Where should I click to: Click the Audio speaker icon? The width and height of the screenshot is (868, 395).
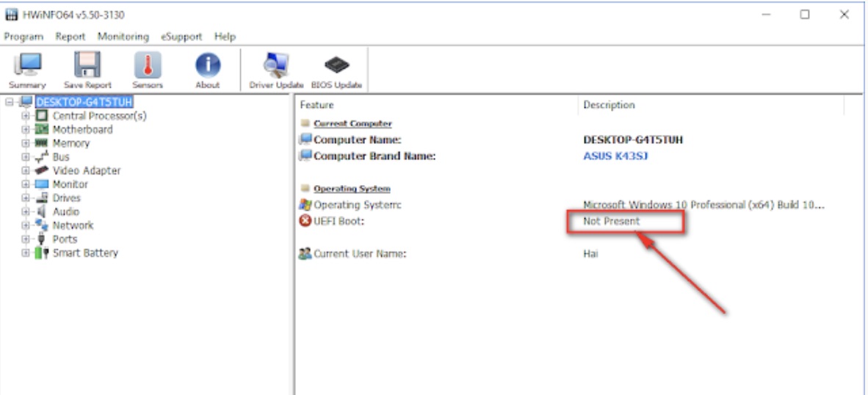pyautogui.click(x=42, y=211)
